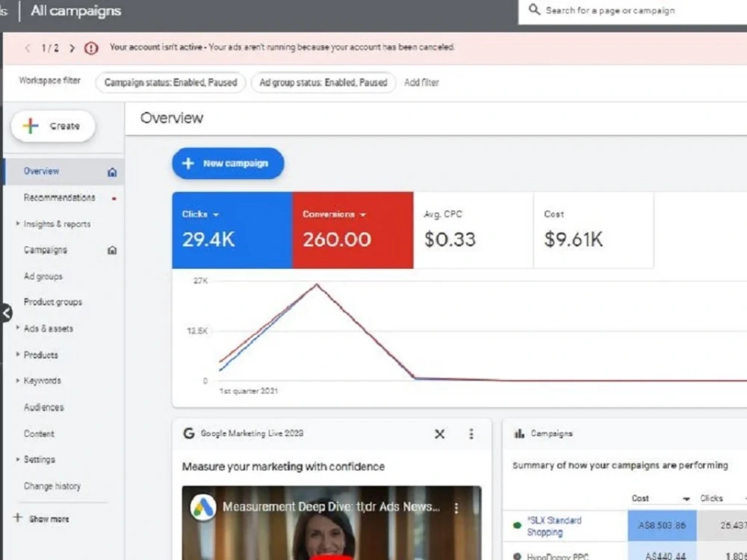Go to previous notification with left chevron

pos(28,48)
